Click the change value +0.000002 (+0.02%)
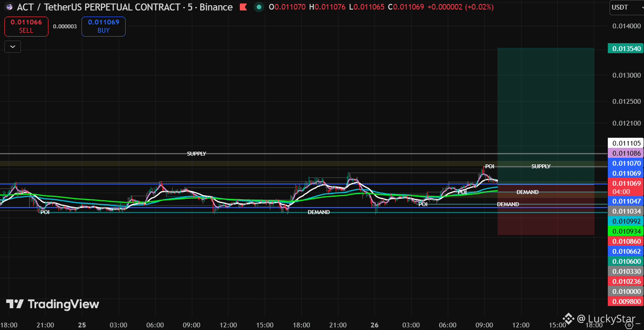The height and width of the screenshot is (330, 644). click(460, 7)
